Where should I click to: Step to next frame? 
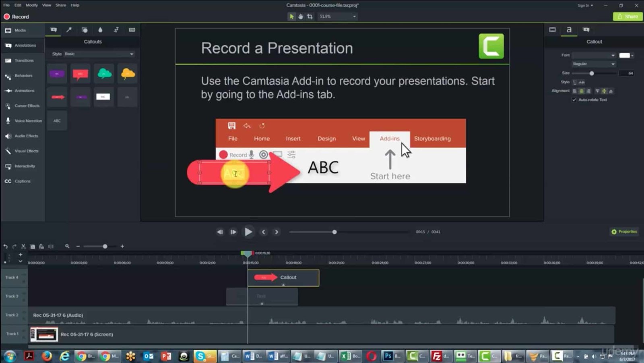coord(233,232)
